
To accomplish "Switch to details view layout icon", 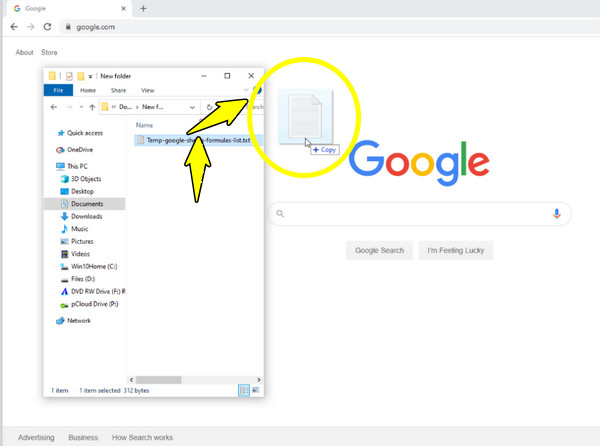I will tap(244, 391).
